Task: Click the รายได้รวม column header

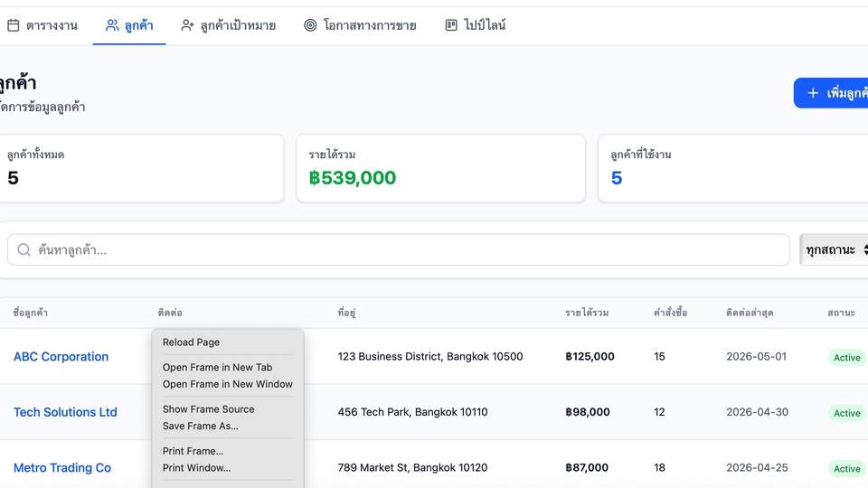Action: pos(587,313)
